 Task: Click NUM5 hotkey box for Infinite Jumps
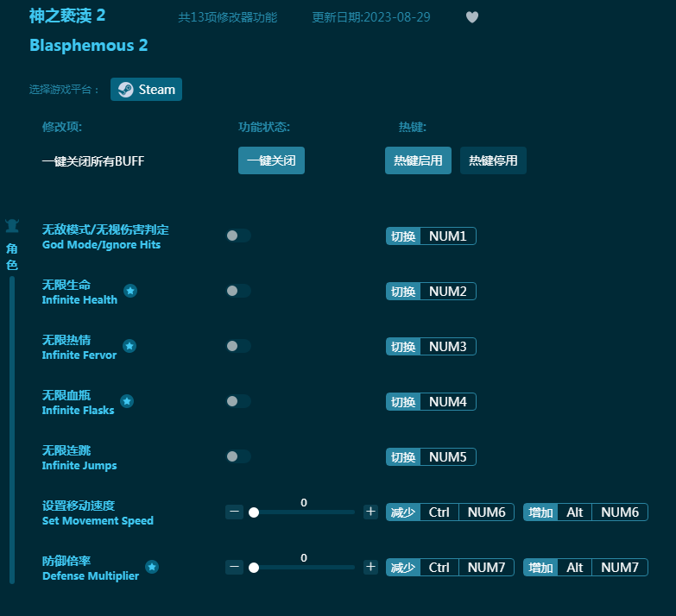pos(448,456)
